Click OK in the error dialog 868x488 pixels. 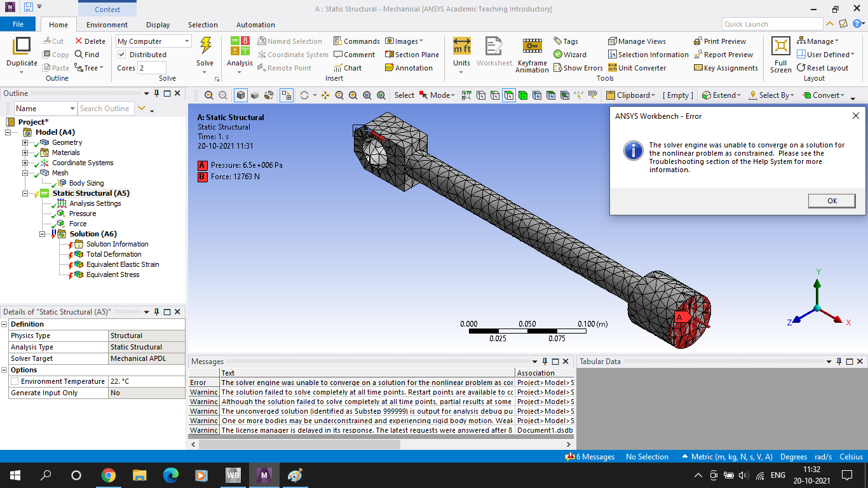click(832, 201)
